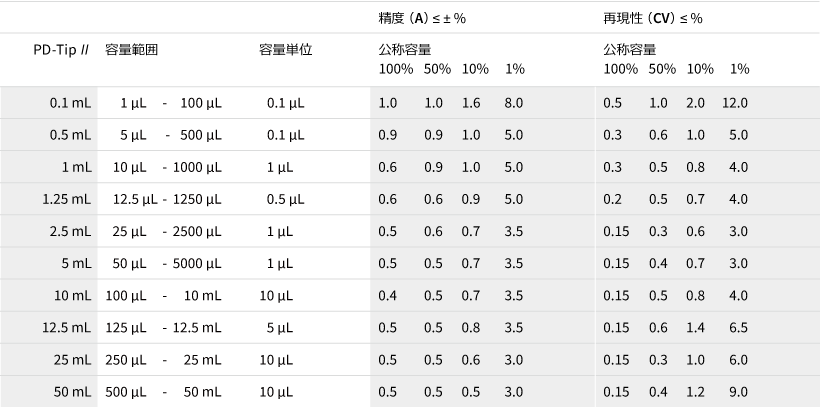Select the 0.1 mL row label
This screenshot has height=407, width=820.
70,103
